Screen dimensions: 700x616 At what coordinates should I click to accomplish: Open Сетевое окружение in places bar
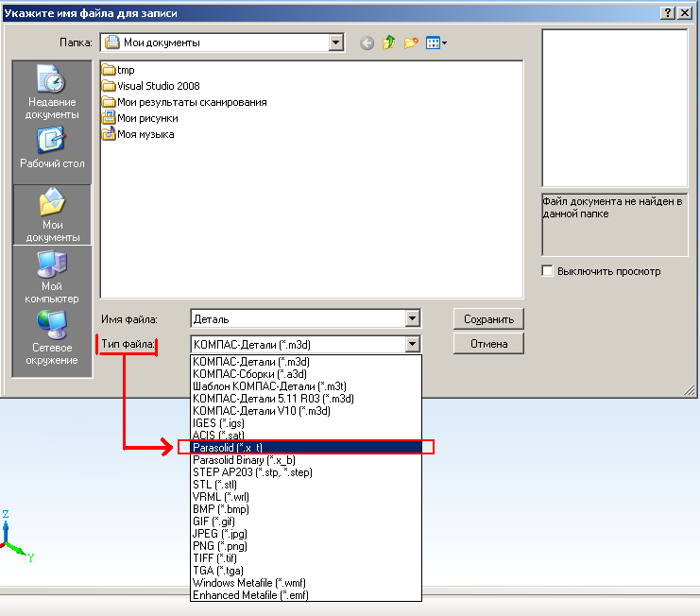click(52, 338)
